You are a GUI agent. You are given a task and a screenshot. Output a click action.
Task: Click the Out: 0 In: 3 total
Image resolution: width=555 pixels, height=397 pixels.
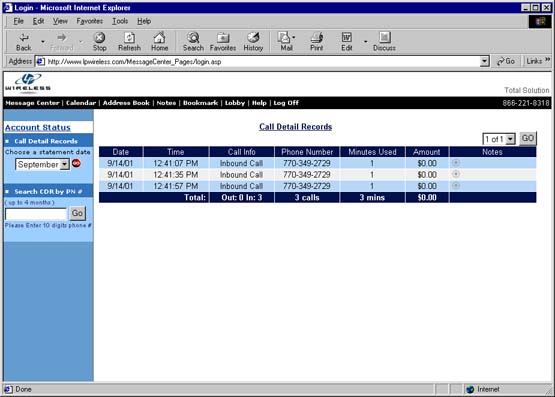[242, 197]
